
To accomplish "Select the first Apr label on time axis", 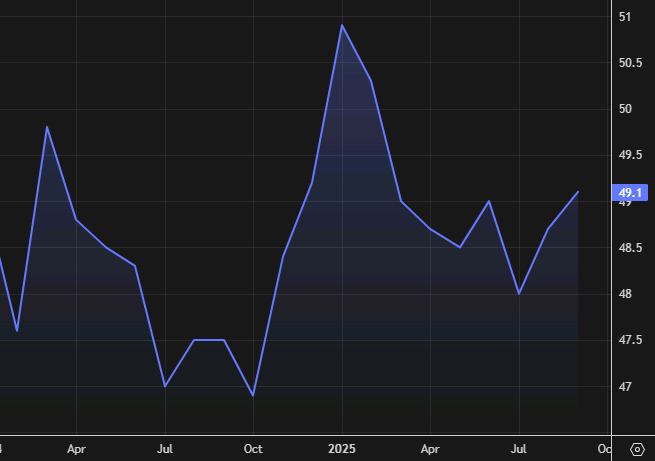I will (76, 450).
